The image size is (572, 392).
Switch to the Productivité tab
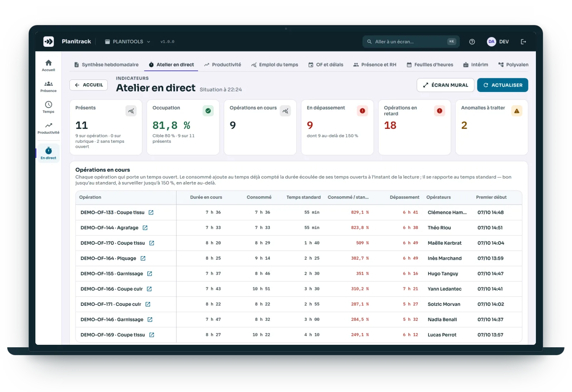coord(223,65)
